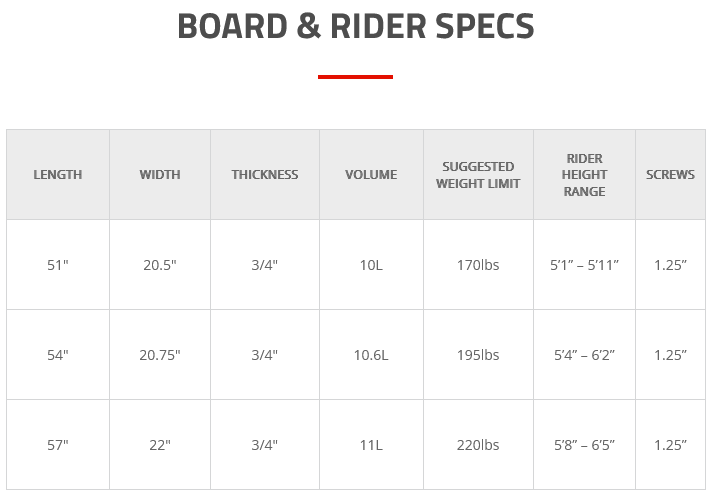The width and height of the screenshot is (709, 496).
Task: Click the Board & Rider Specs heading
Action: (356, 26)
